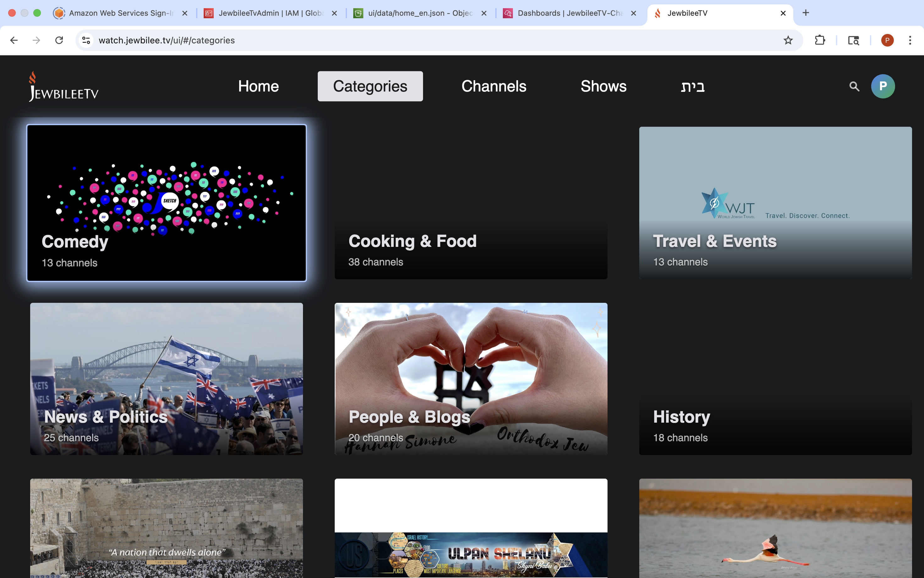Click the reload button in the browser toolbar
This screenshot has height=578, width=924.
pos(59,40)
